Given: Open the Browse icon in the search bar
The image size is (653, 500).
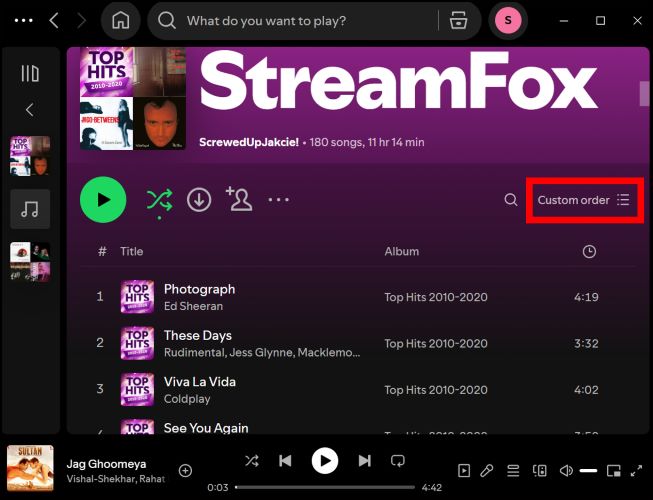Looking at the screenshot, I should coord(459,20).
